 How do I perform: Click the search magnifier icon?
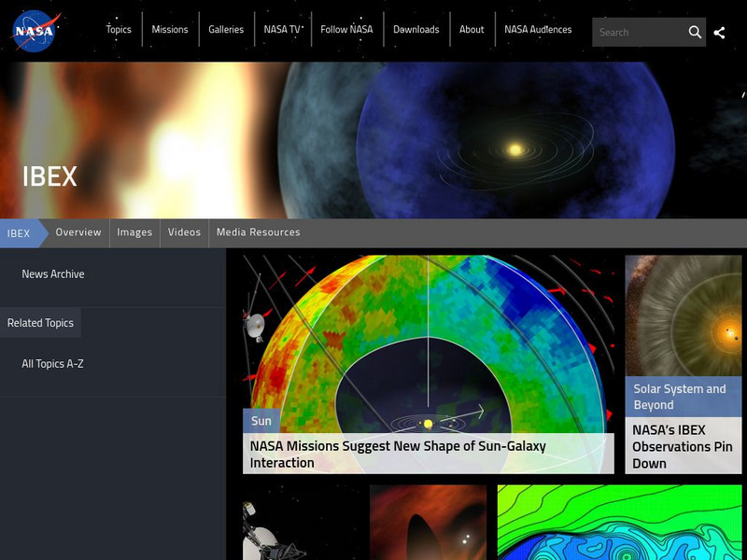pyautogui.click(x=697, y=31)
